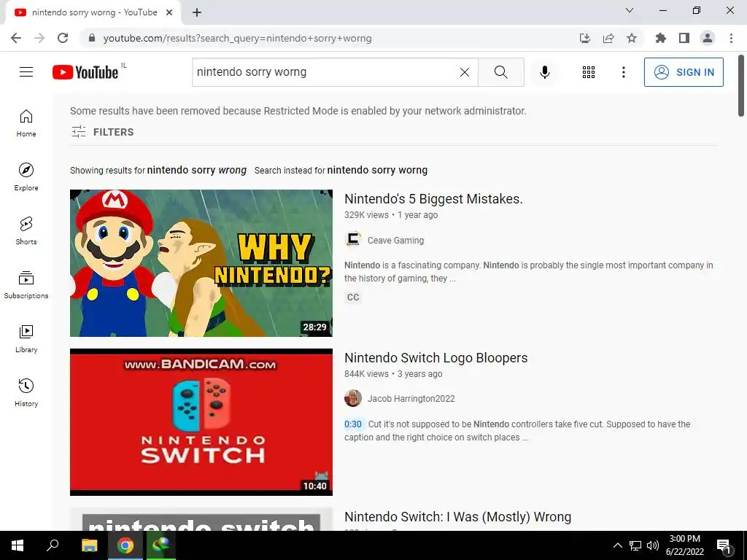Click Ceave Gaming channel avatar
Image resolution: width=747 pixels, height=560 pixels.
tap(353, 240)
